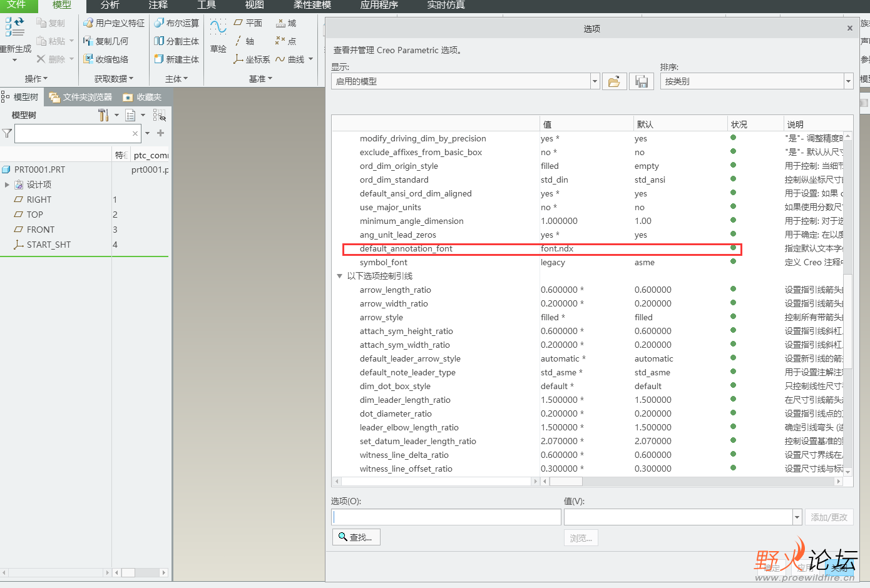Select the TOP datum plane in tree

click(35, 215)
